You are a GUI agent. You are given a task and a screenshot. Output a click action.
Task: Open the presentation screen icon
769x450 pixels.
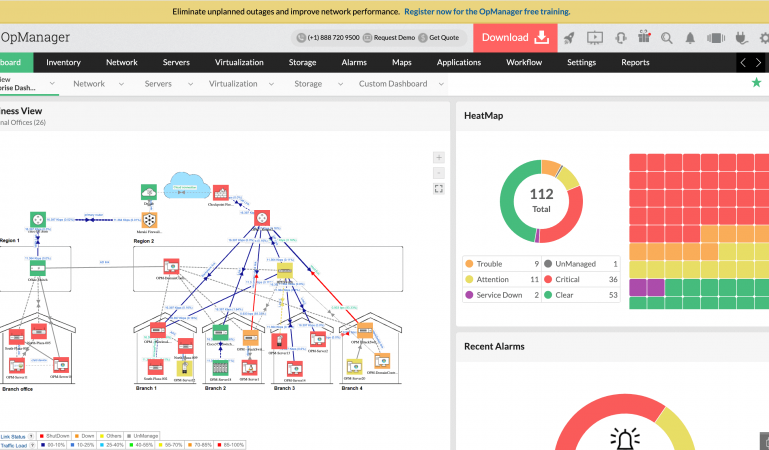pyautogui.click(x=594, y=38)
